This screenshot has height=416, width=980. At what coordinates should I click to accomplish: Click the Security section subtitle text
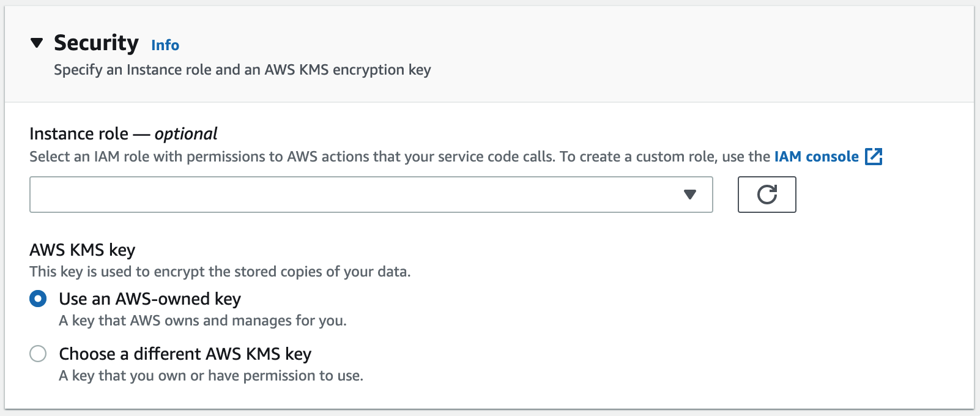pyautogui.click(x=242, y=70)
